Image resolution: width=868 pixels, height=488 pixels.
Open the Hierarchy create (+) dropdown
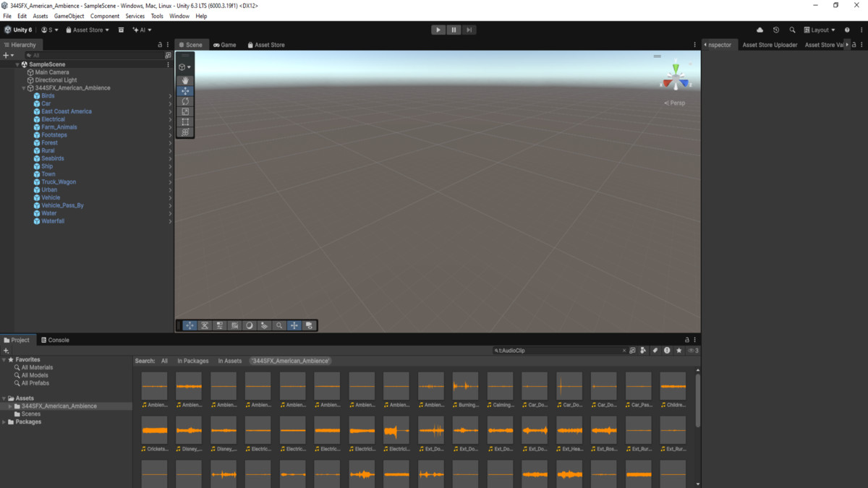point(8,55)
